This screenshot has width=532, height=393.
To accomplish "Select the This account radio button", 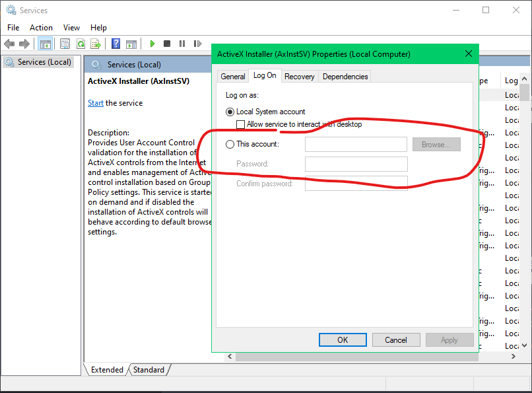I will click(x=230, y=144).
